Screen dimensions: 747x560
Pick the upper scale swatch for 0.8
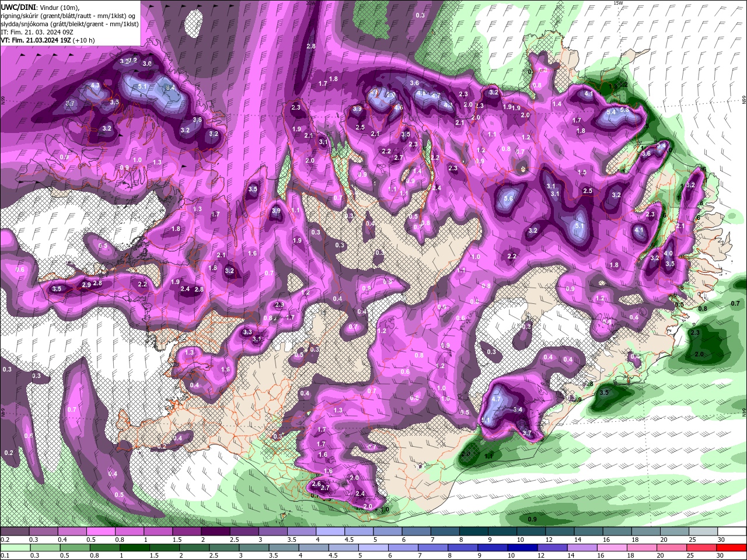tap(129, 531)
